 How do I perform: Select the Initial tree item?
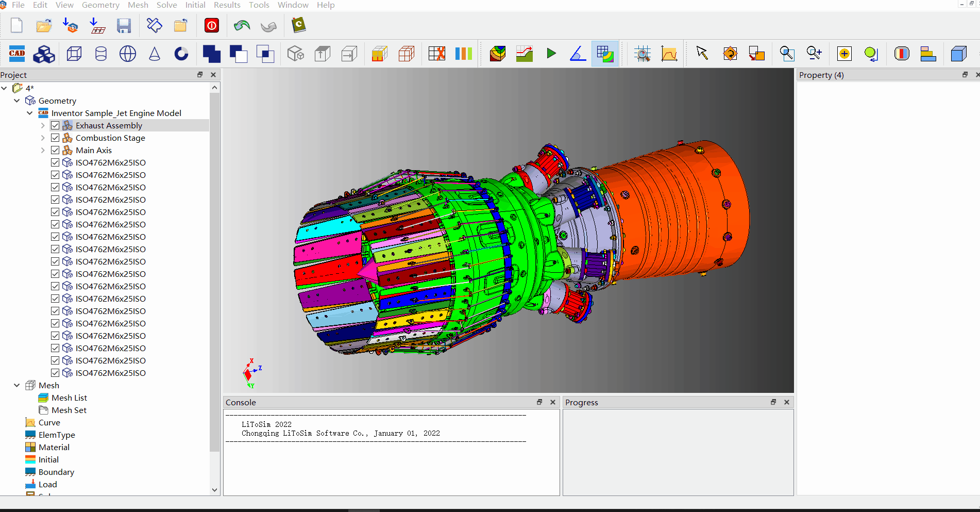click(x=48, y=459)
